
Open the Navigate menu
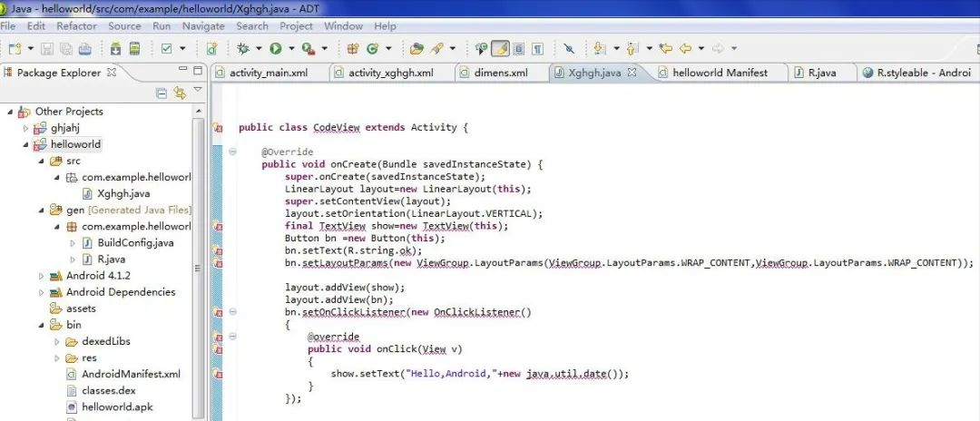click(x=203, y=26)
